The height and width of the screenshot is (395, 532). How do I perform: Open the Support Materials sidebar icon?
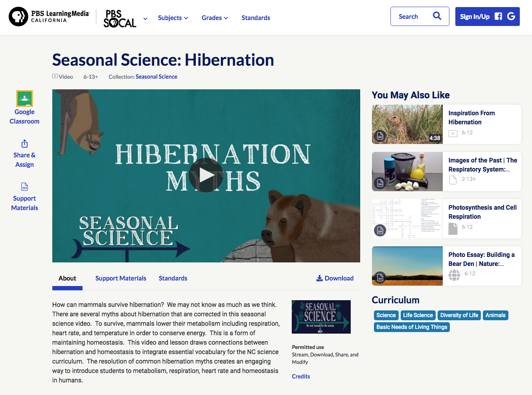(24, 186)
